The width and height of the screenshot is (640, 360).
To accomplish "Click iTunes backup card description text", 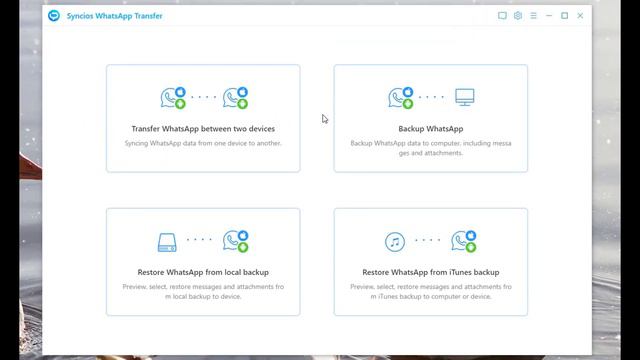I will click(x=431, y=291).
